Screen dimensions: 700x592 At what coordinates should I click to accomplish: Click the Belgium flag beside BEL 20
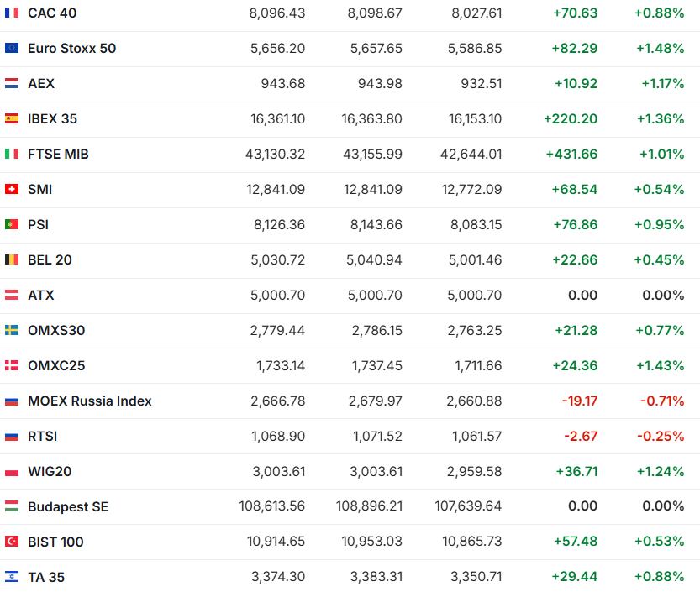(x=12, y=259)
